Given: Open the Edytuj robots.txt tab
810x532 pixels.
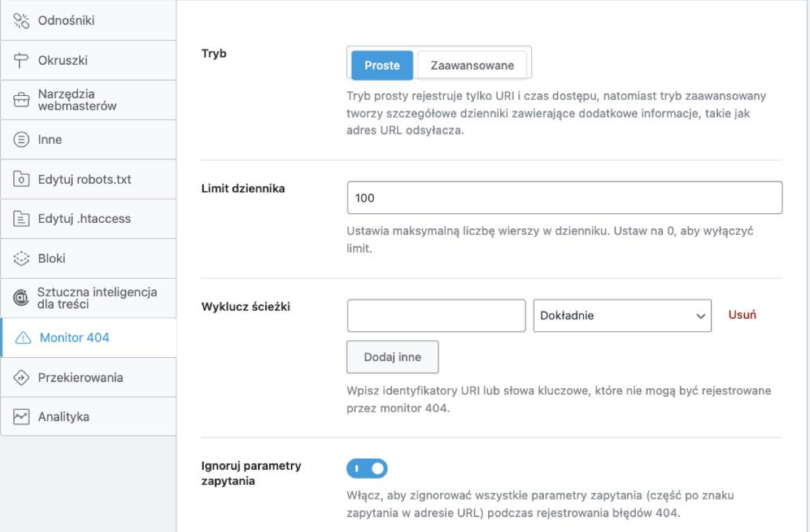Looking at the screenshot, I should point(88,180).
